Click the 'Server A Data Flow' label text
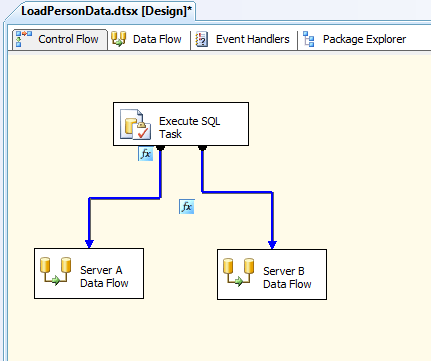Screen dimensions: 431x361 coord(104,276)
